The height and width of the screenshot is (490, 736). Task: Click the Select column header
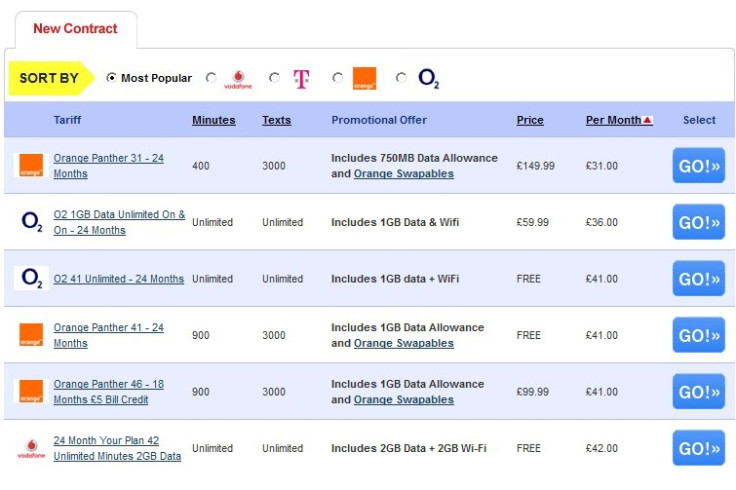point(699,120)
